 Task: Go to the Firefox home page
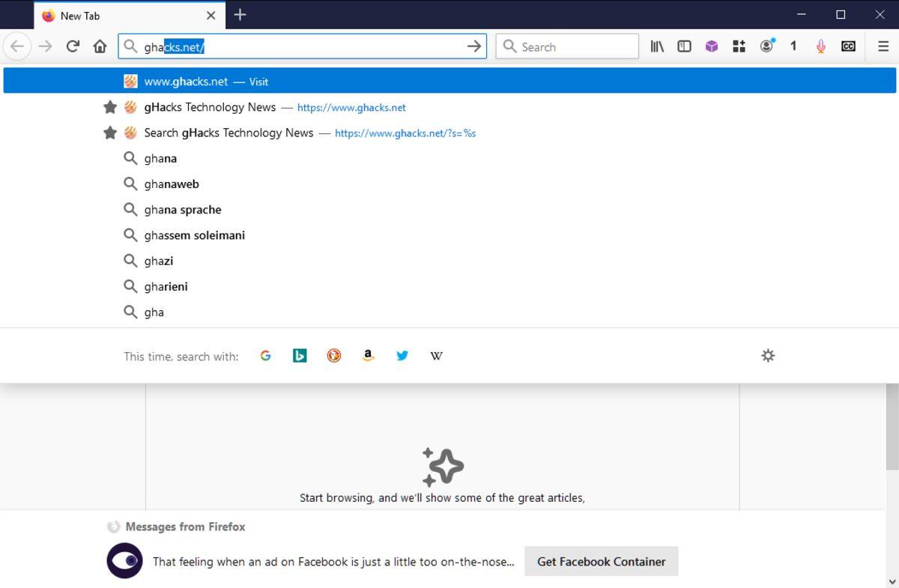[x=100, y=46]
